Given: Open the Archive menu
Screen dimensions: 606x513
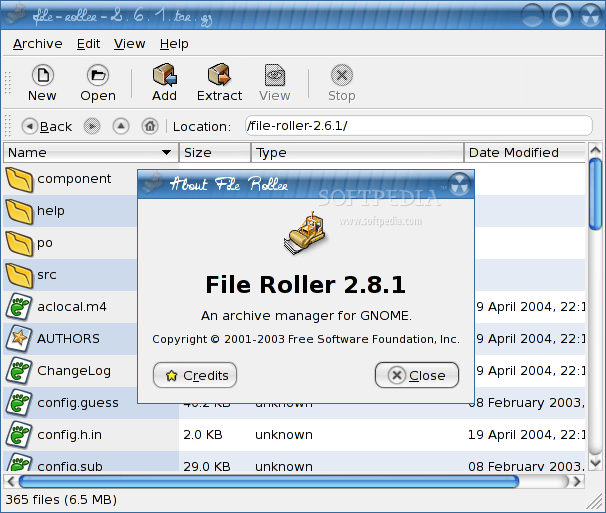Looking at the screenshot, I should (x=37, y=44).
